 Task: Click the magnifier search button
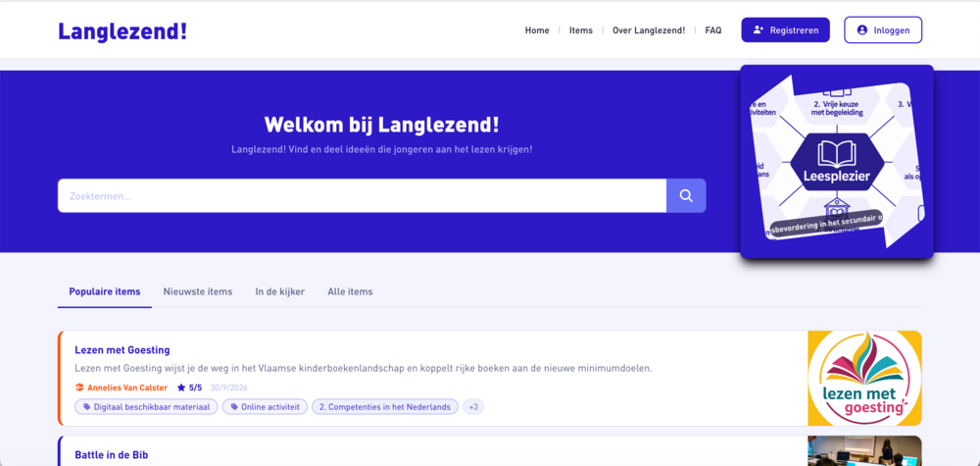coord(686,196)
